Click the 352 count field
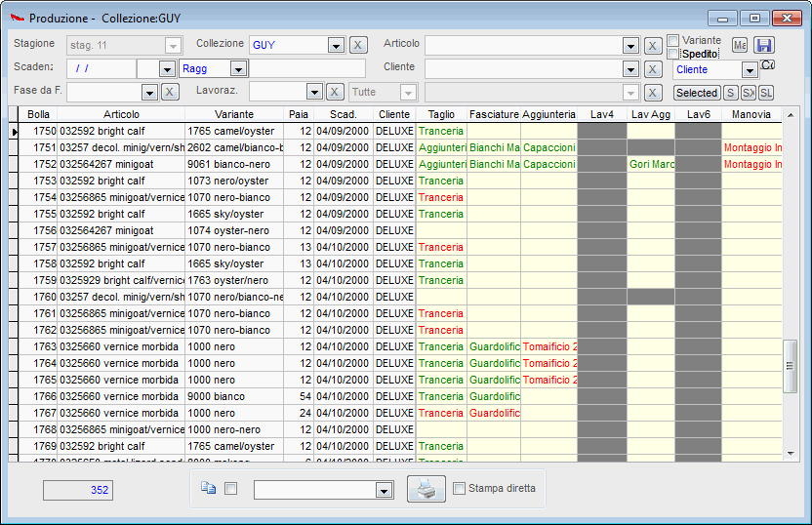 point(78,490)
